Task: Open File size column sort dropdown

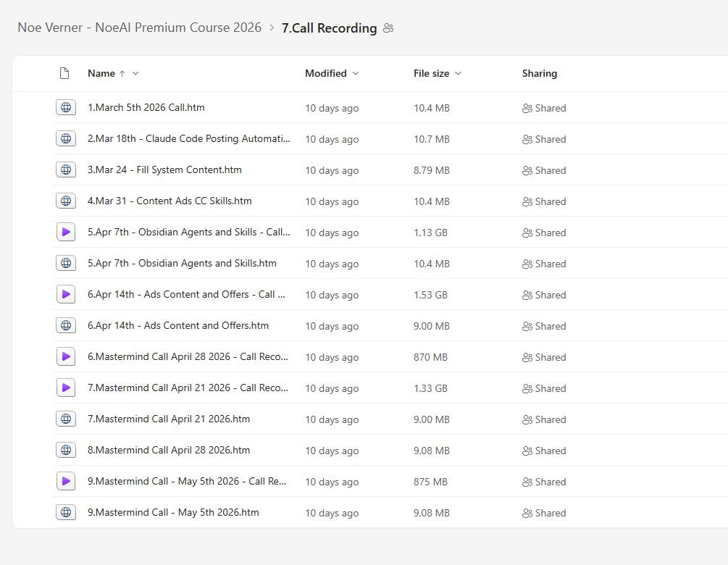Action: [458, 73]
